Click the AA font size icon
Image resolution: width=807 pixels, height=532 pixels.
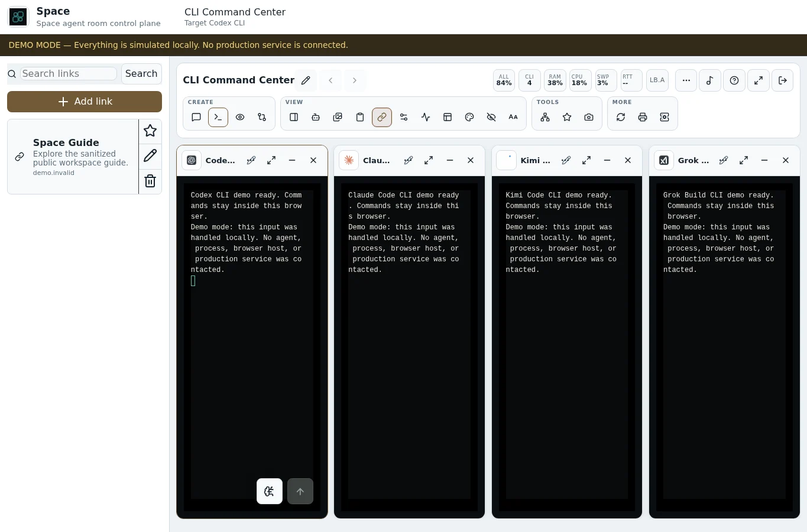pos(513,117)
